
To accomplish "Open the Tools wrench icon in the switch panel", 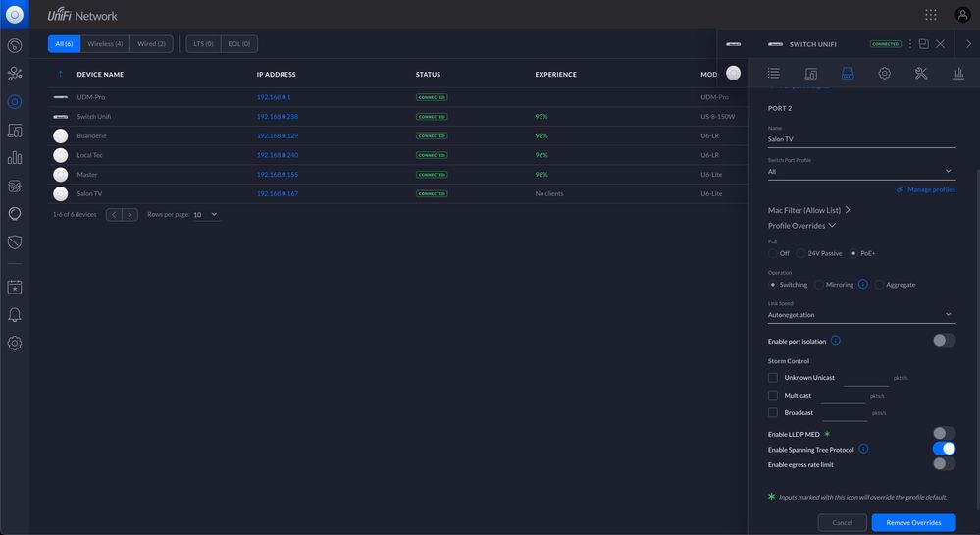I will click(x=921, y=74).
